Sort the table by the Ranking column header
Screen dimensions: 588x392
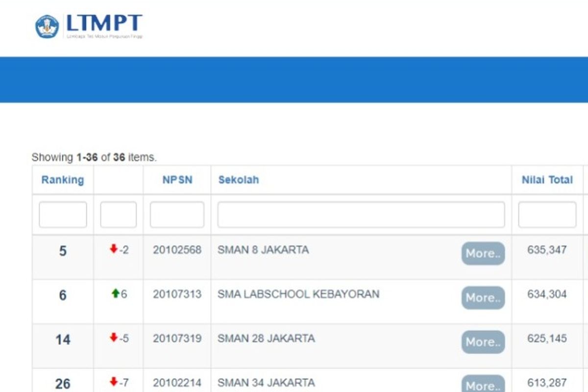(62, 180)
